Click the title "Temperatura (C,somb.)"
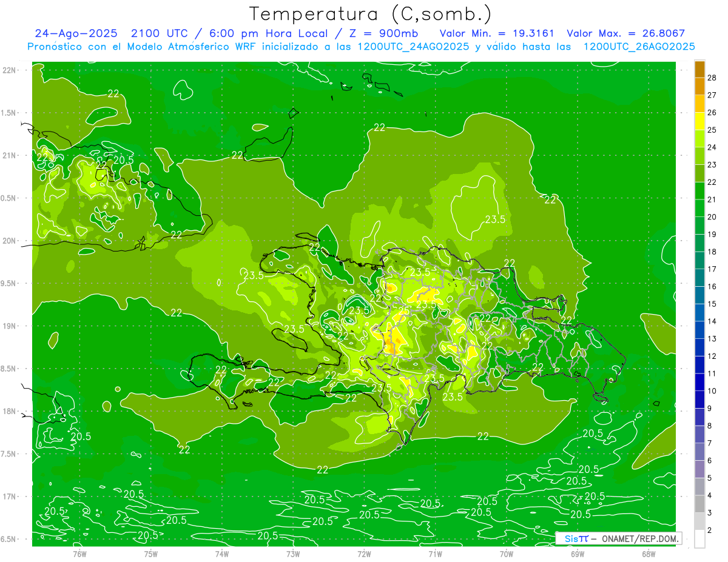The width and height of the screenshot is (728, 562). (370, 13)
